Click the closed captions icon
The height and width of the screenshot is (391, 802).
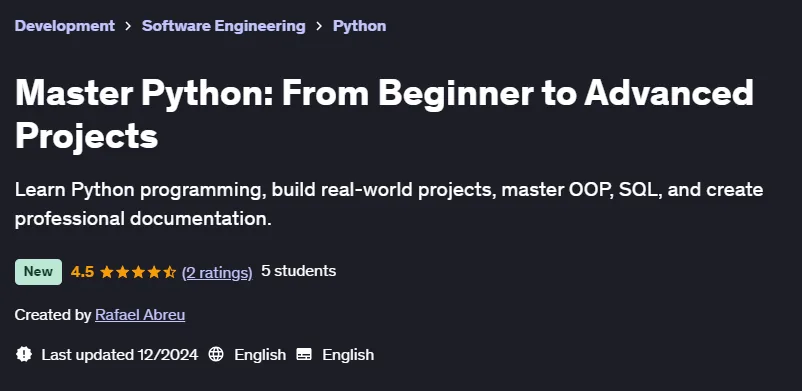(x=304, y=354)
